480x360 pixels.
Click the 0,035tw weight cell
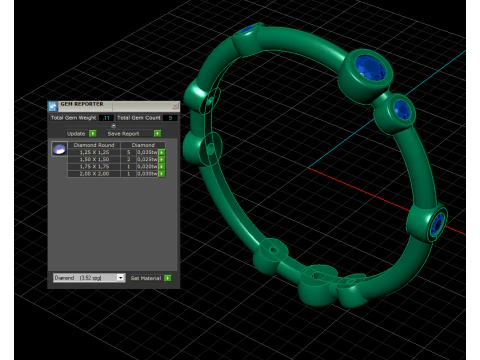147,152
